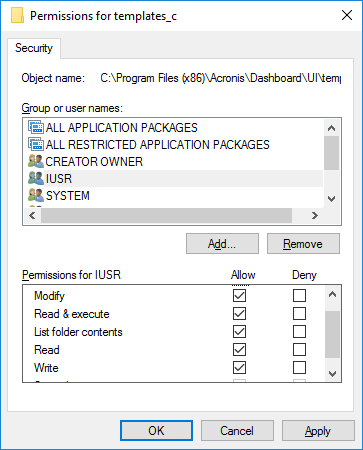Click Apply to save permissions
This screenshot has height=450, width=363.
(318, 431)
